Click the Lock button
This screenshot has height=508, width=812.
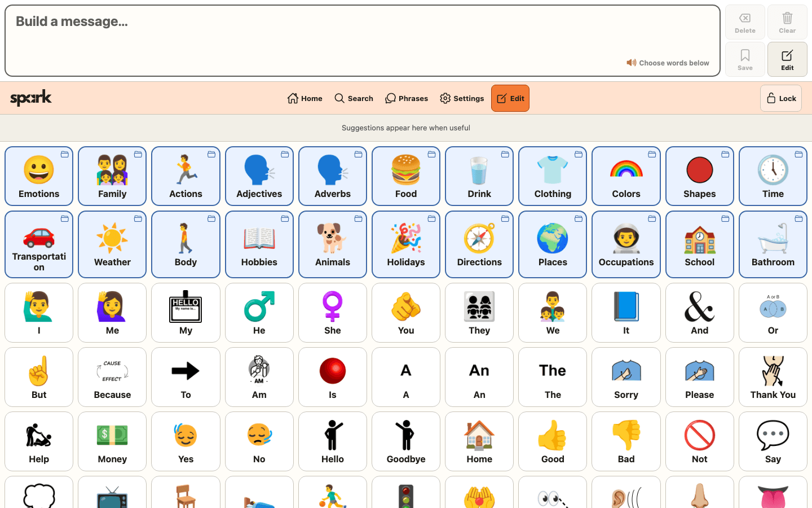click(781, 98)
